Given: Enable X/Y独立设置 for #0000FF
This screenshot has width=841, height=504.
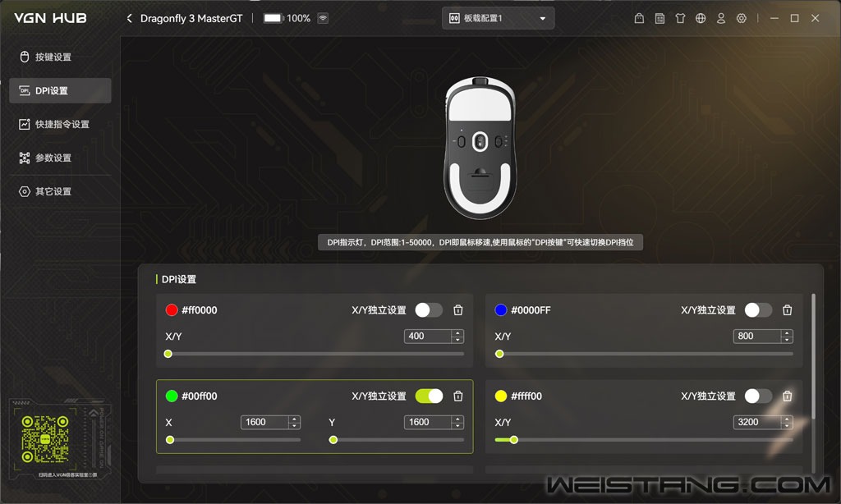Looking at the screenshot, I should coord(758,310).
